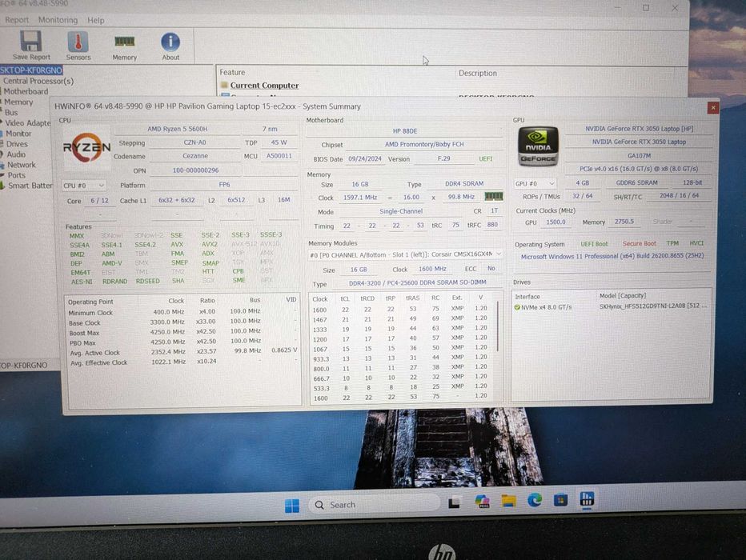This screenshot has width=746, height=560.
Task: Open File Explorer from taskbar
Action: [x=508, y=501]
